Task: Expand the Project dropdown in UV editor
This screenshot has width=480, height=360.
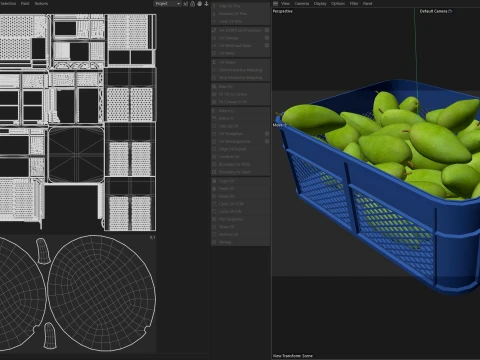Action: (167, 4)
